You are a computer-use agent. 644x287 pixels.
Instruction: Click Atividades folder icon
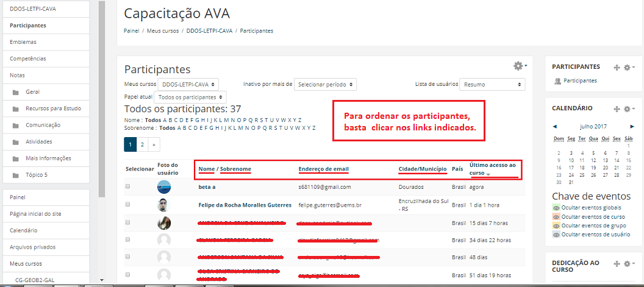[x=16, y=142]
